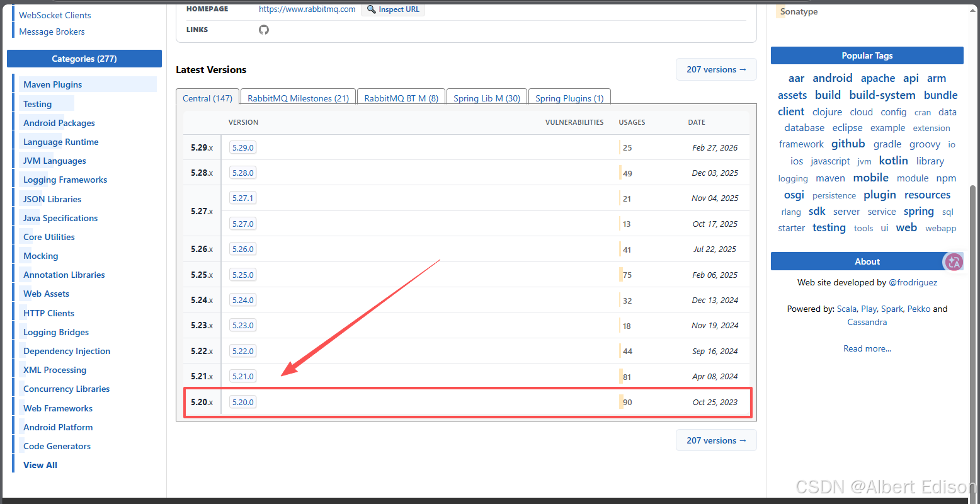The height and width of the screenshot is (504, 980).
Task: Click the Inspect URL button
Action: click(x=393, y=9)
